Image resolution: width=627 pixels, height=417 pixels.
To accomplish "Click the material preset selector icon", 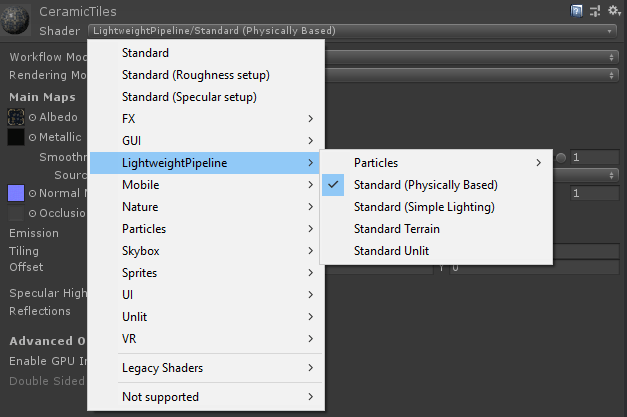I will 595,11.
